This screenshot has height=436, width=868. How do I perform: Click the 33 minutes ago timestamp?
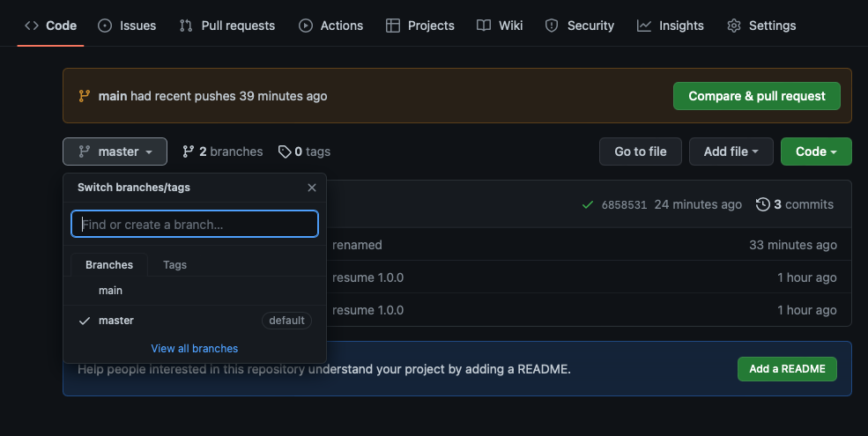793,245
